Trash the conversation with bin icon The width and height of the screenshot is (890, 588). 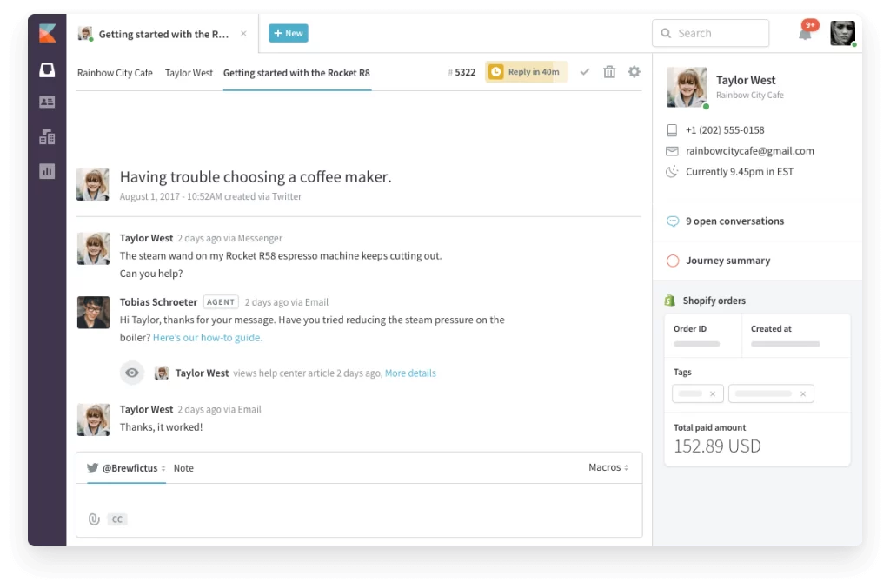coord(609,72)
